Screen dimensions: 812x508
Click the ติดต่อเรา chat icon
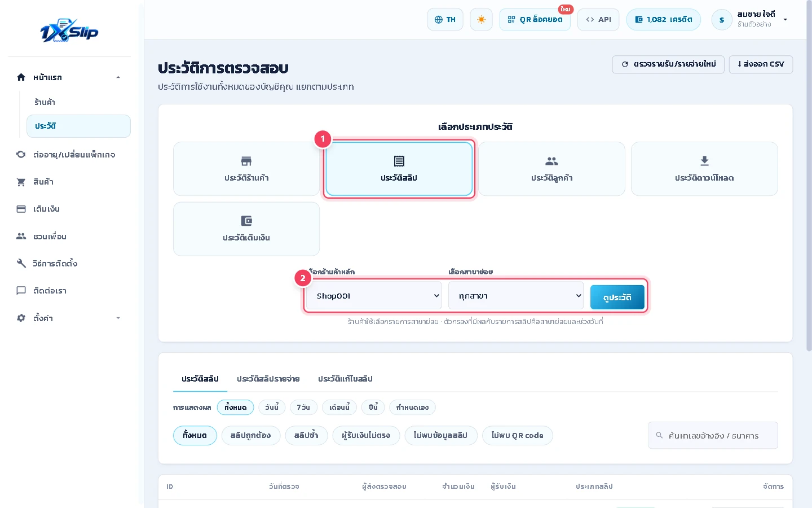[x=21, y=291]
